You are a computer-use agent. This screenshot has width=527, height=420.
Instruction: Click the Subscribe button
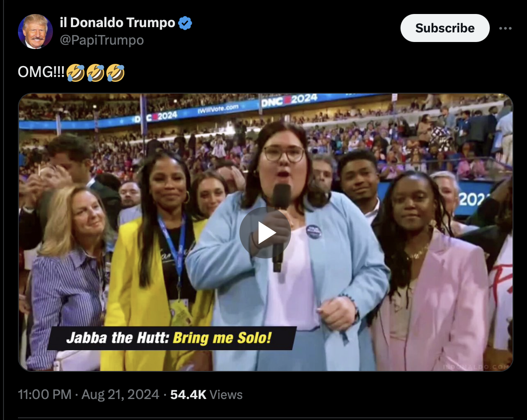click(x=445, y=28)
